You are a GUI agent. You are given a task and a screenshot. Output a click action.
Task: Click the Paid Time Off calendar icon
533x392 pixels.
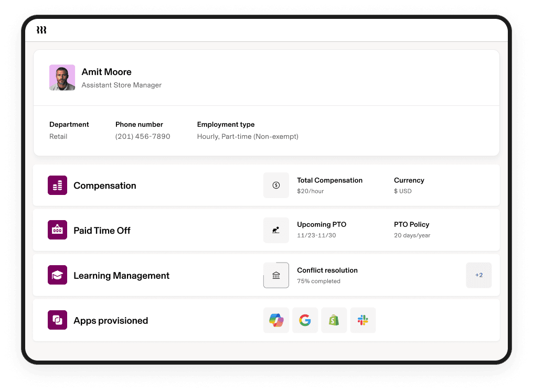(x=57, y=230)
